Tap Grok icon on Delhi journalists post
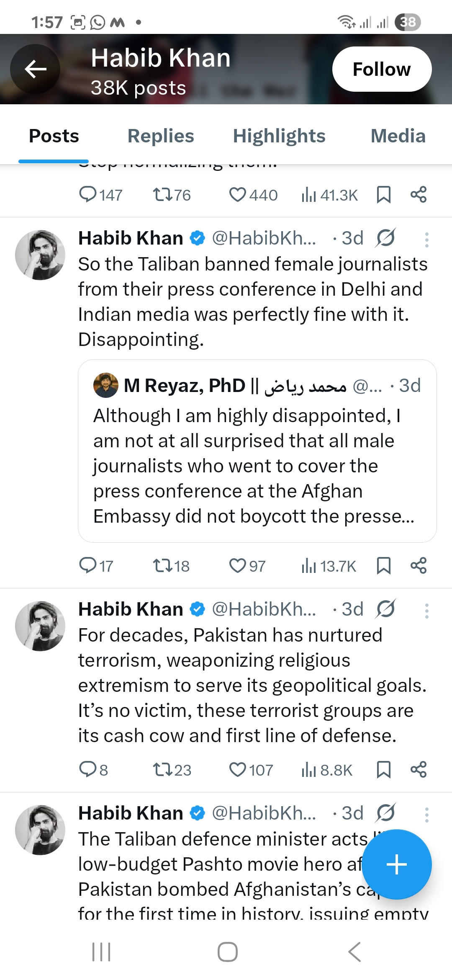The image size is (452, 980). [x=385, y=238]
